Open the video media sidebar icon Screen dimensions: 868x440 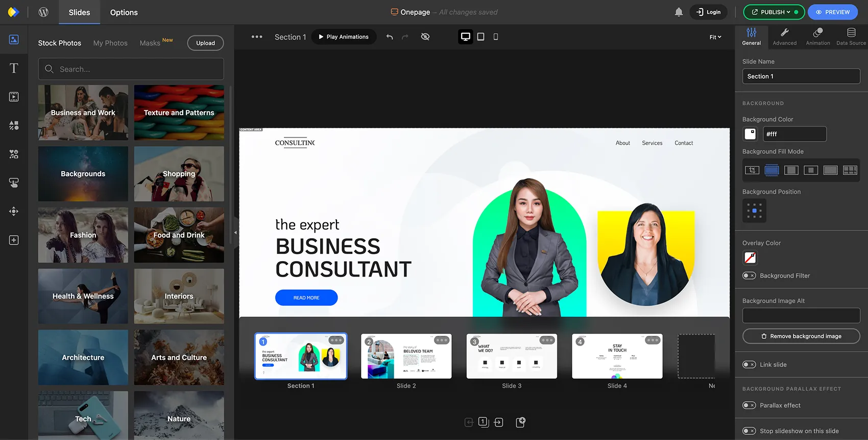tap(14, 97)
